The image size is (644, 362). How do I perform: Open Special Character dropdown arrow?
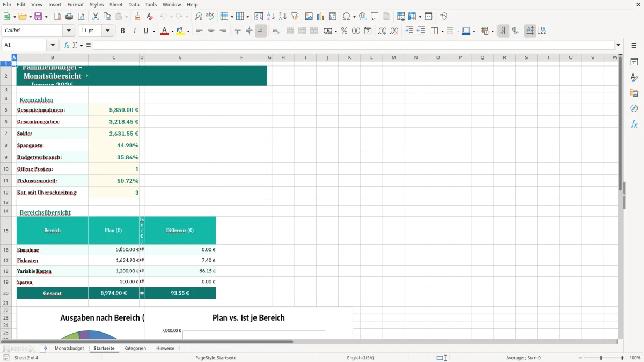[x=354, y=17]
